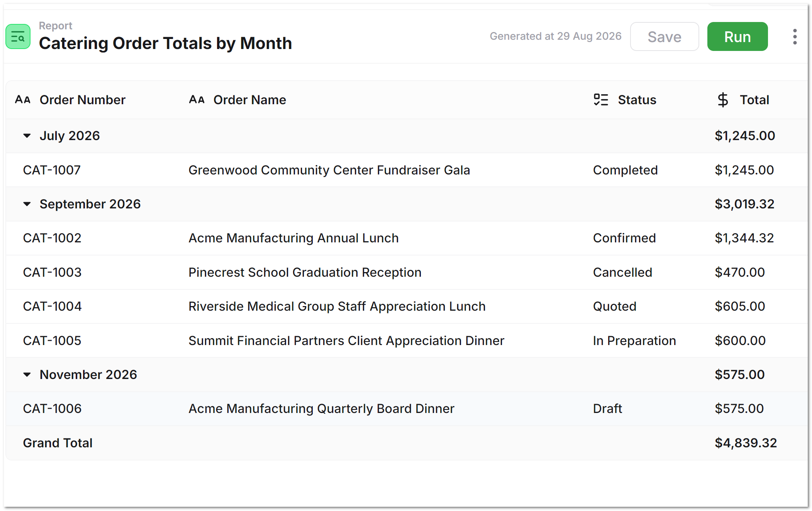The width and height of the screenshot is (812, 511).
Task: Click order number CAT-1004
Action: click(x=52, y=306)
